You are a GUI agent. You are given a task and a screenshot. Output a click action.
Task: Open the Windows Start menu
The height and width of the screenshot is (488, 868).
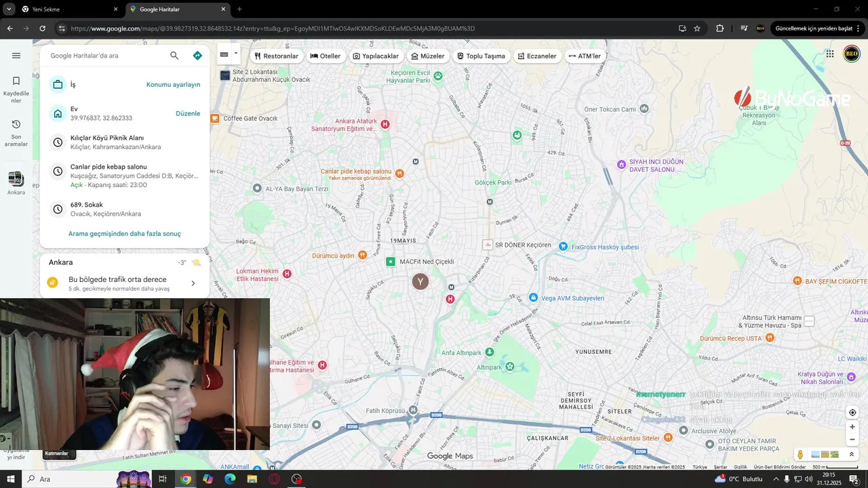click(x=11, y=479)
